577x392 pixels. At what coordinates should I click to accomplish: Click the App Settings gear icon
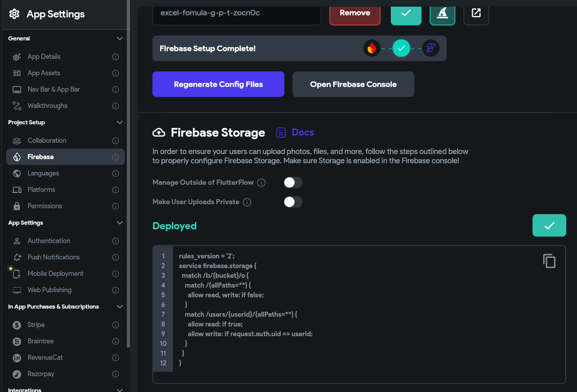[x=14, y=14]
